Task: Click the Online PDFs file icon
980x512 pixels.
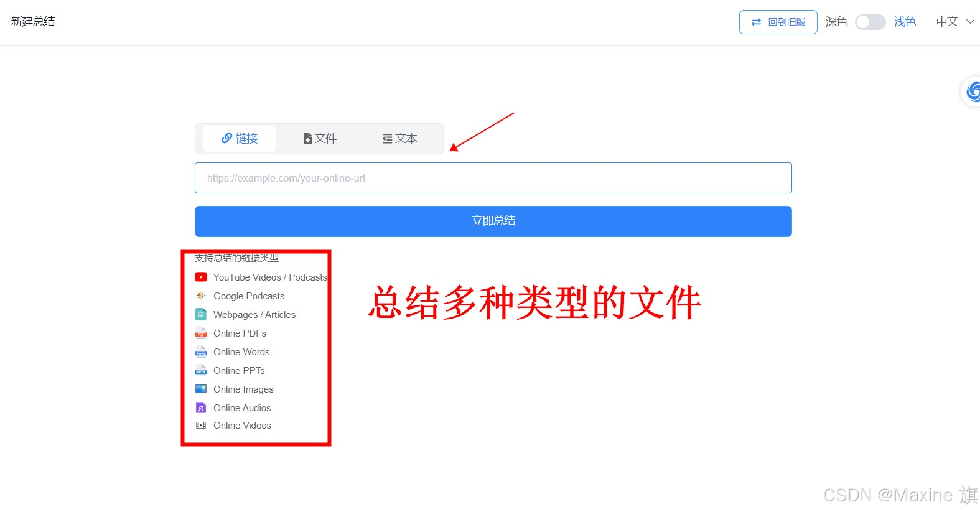Action: [201, 333]
